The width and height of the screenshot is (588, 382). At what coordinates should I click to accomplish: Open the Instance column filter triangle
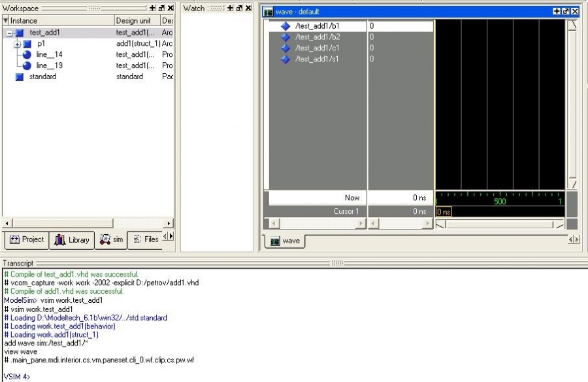pyautogui.click(x=6, y=20)
